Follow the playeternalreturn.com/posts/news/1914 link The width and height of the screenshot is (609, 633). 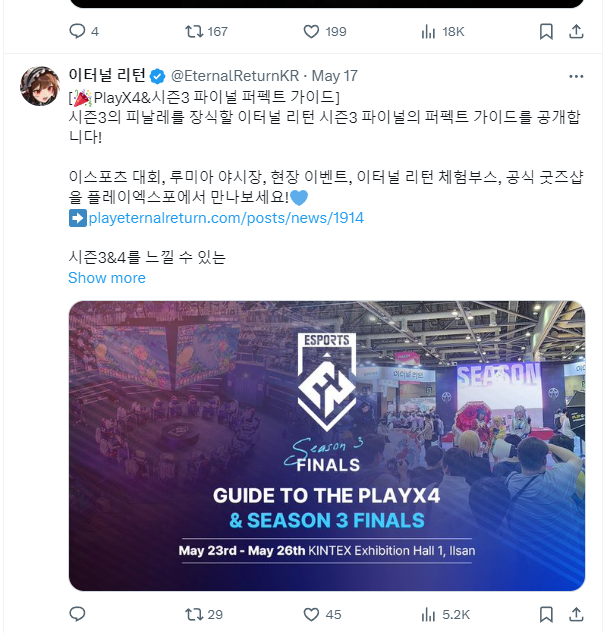click(226, 218)
